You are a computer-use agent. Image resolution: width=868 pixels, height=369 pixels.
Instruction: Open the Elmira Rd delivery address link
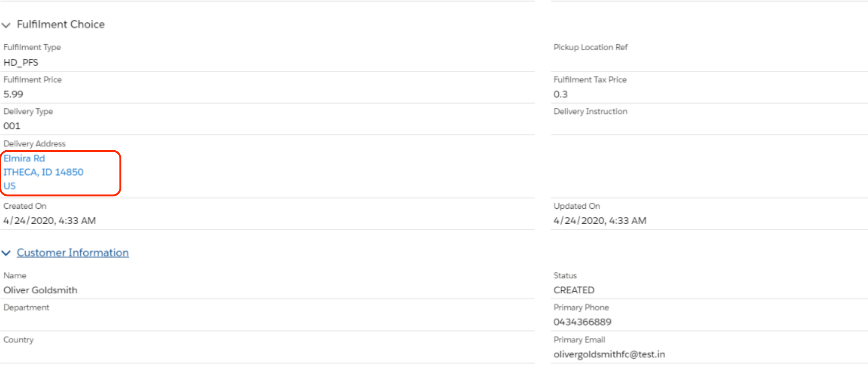(x=24, y=158)
